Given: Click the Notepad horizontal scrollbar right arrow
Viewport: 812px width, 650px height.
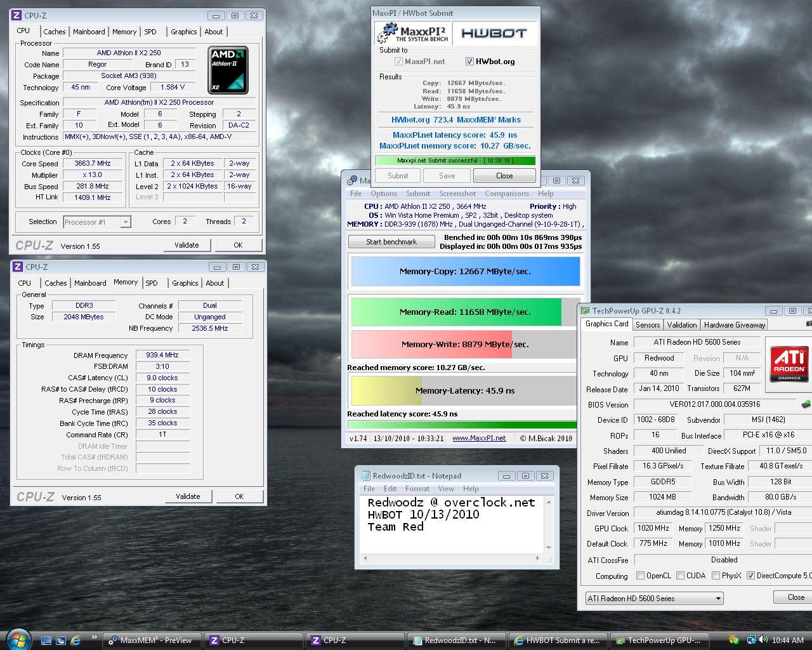Looking at the screenshot, I should pos(538,559).
